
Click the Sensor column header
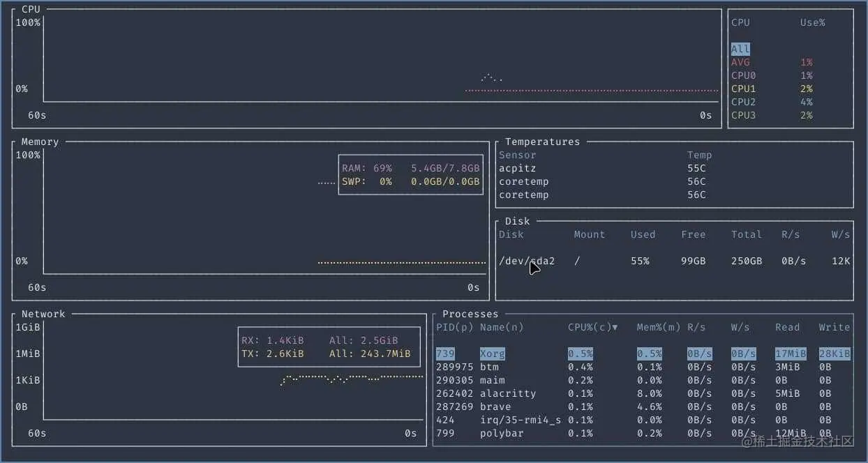click(517, 155)
